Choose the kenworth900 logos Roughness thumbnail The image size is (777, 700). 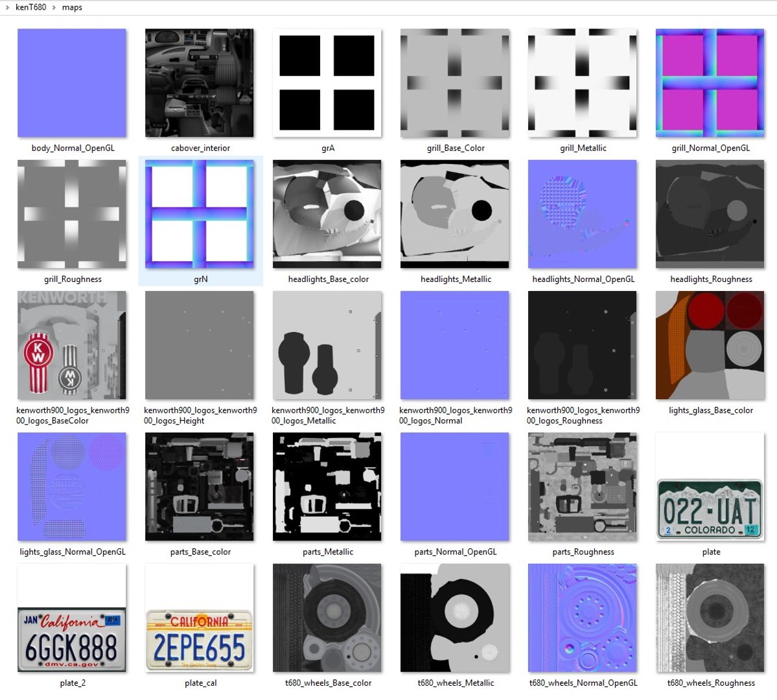(x=582, y=345)
